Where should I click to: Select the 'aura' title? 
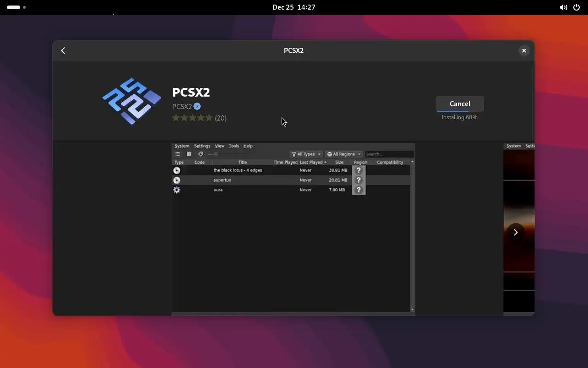[x=218, y=190]
